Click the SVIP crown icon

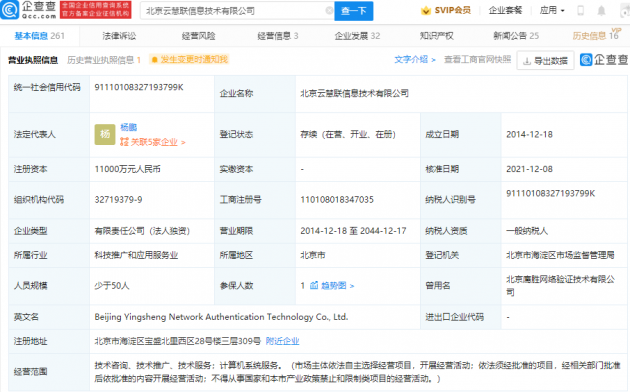[425, 11]
